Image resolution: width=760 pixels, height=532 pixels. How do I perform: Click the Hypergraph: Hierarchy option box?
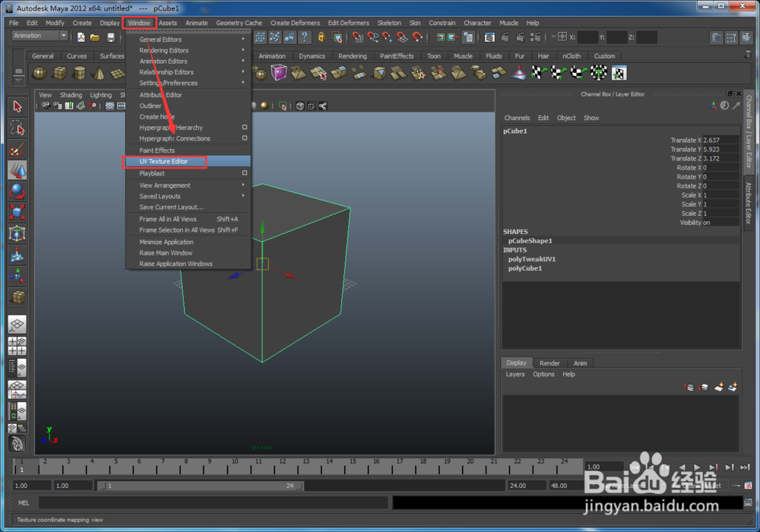point(244,127)
